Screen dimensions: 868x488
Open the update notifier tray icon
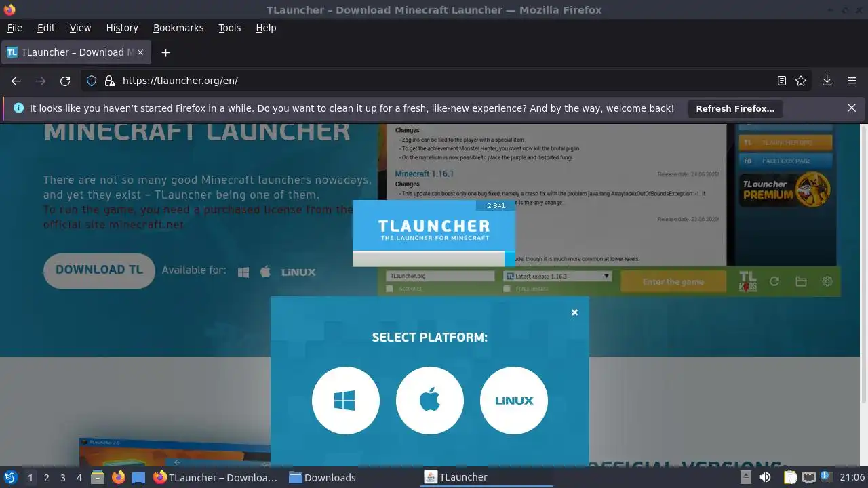[x=825, y=477]
